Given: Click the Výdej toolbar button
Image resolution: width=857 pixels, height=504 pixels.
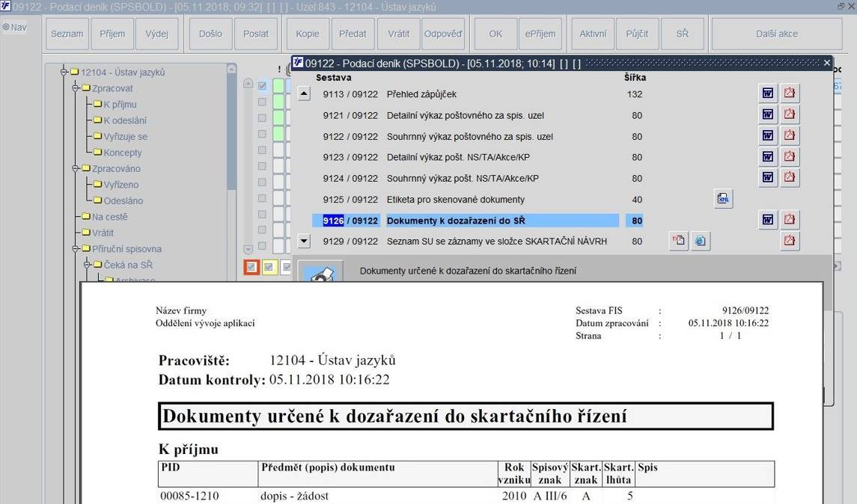Looking at the screenshot, I should click(x=157, y=34).
